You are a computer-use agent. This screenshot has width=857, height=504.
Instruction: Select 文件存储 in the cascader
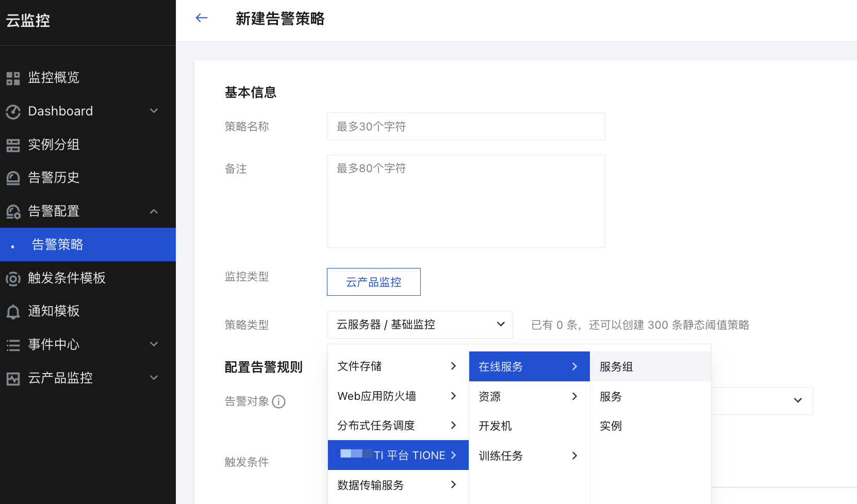(398, 366)
